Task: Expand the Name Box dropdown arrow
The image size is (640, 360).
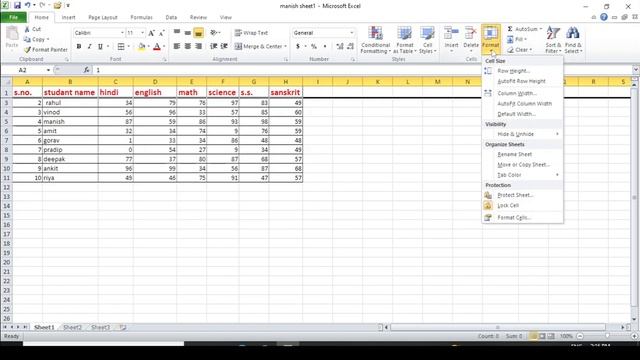Action: [48, 70]
